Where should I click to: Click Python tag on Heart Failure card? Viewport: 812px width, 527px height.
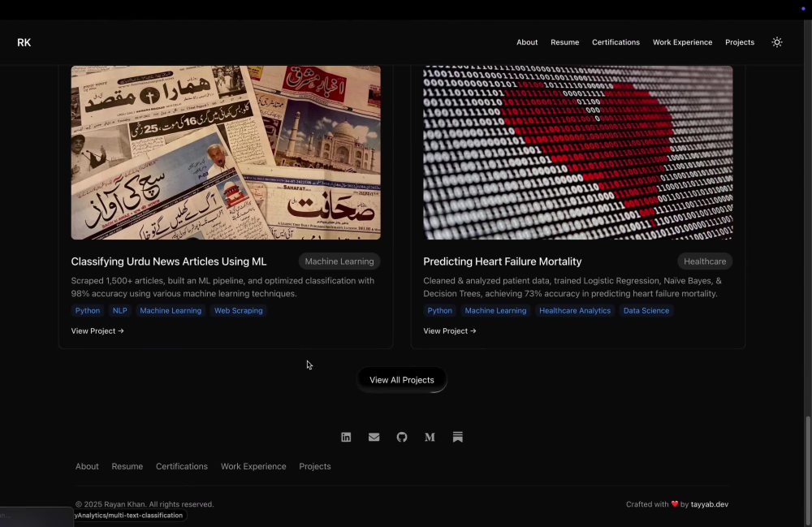(439, 311)
